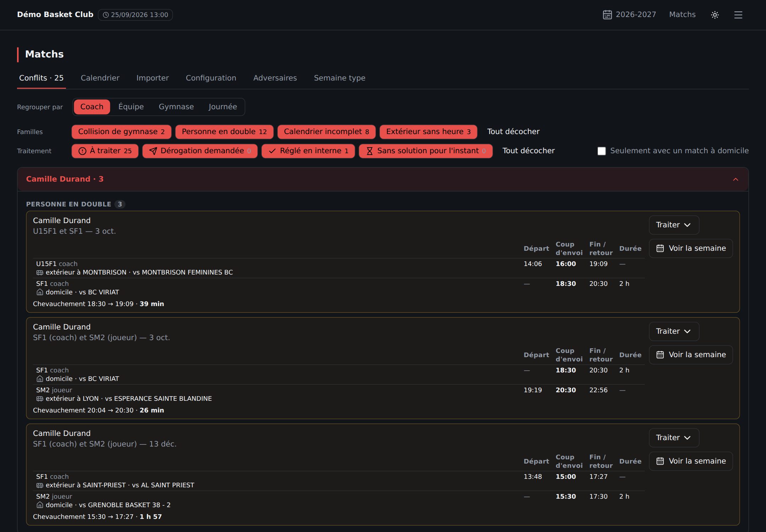The image size is (766, 532).
Task: Click the home icon beside GRENOBLE BASKET 38 - 2
Action: pos(40,505)
